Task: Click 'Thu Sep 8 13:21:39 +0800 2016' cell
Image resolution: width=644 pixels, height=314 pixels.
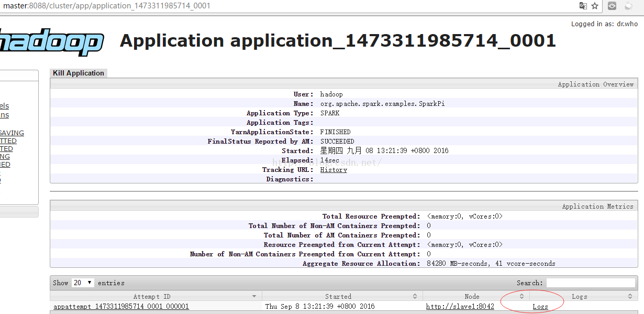Action: 320,307
